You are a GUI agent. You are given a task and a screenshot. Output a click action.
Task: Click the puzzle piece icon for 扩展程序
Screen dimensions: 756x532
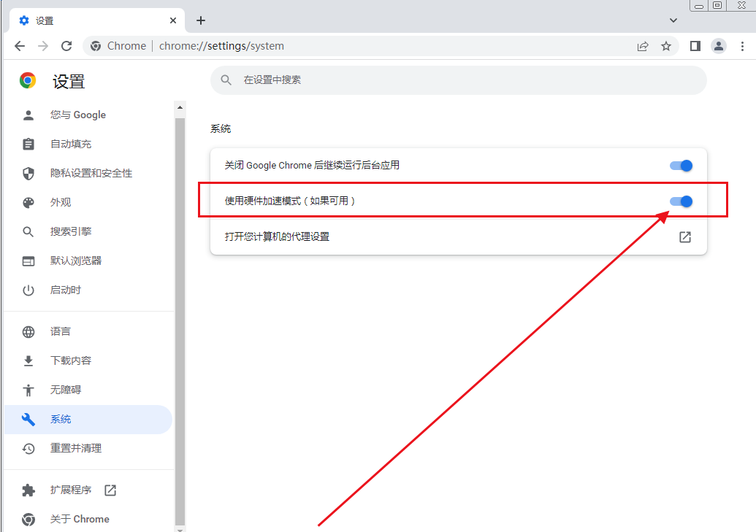[28, 490]
